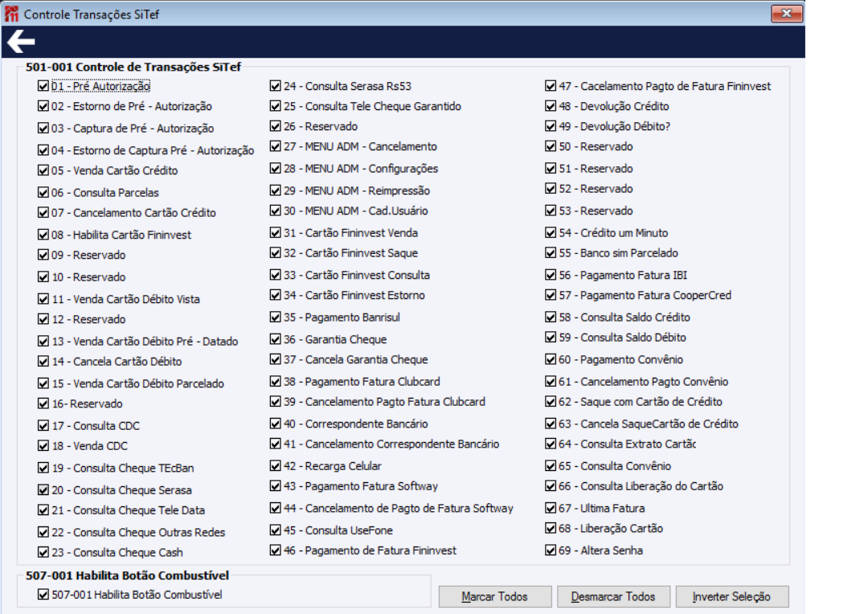The width and height of the screenshot is (868, 614).
Task: Uncheck 24 - Consulta Serasa Rs53
Action: (275, 86)
